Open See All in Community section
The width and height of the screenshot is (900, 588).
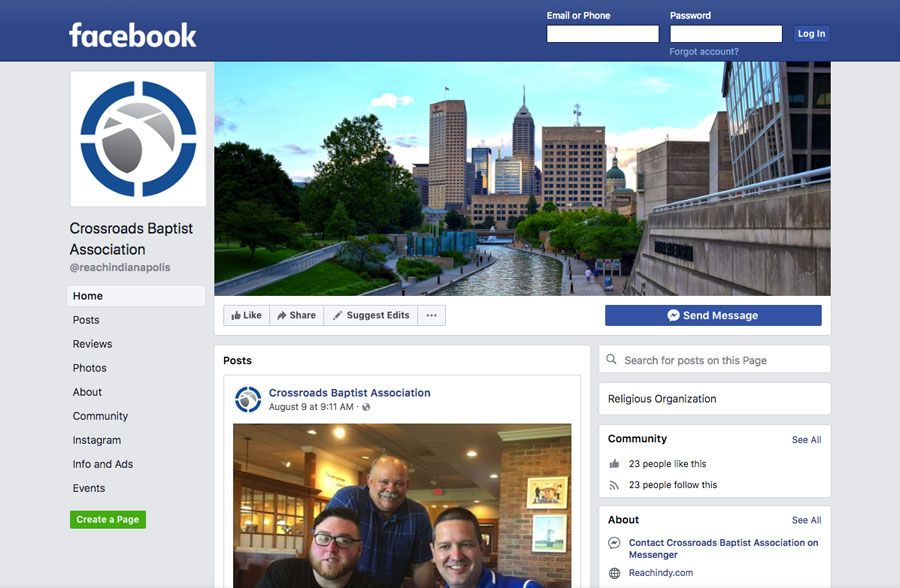[806, 440]
